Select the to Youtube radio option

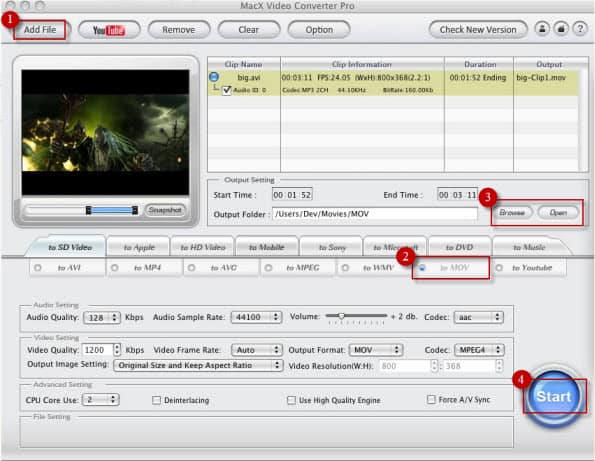click(x=499, y=268)
